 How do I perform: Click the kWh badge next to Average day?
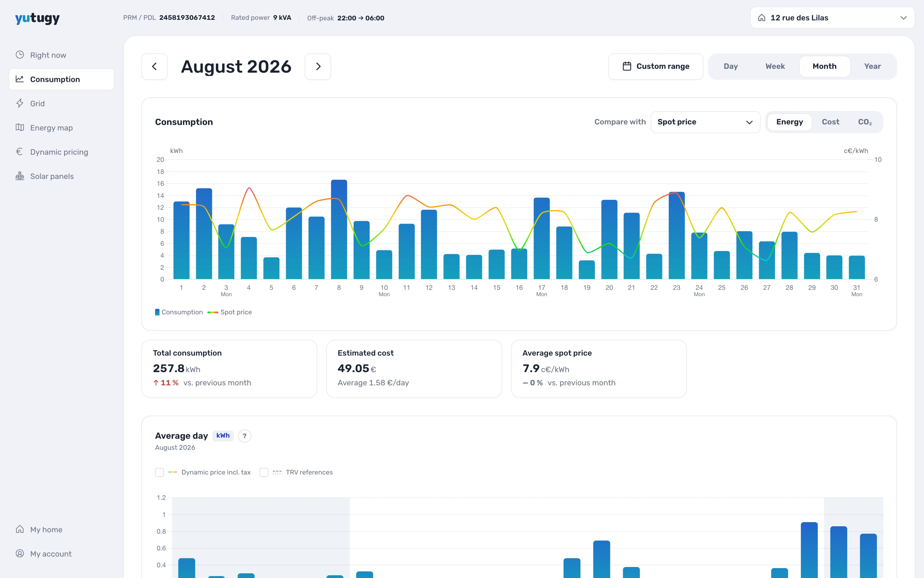(x=223, y=435)
